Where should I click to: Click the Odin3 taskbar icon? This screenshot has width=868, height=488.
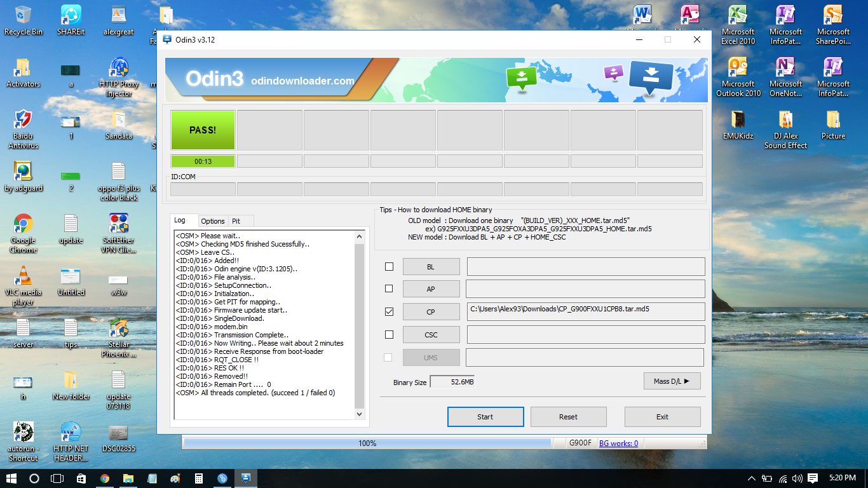pyautogui.click(x=245, y=478)
